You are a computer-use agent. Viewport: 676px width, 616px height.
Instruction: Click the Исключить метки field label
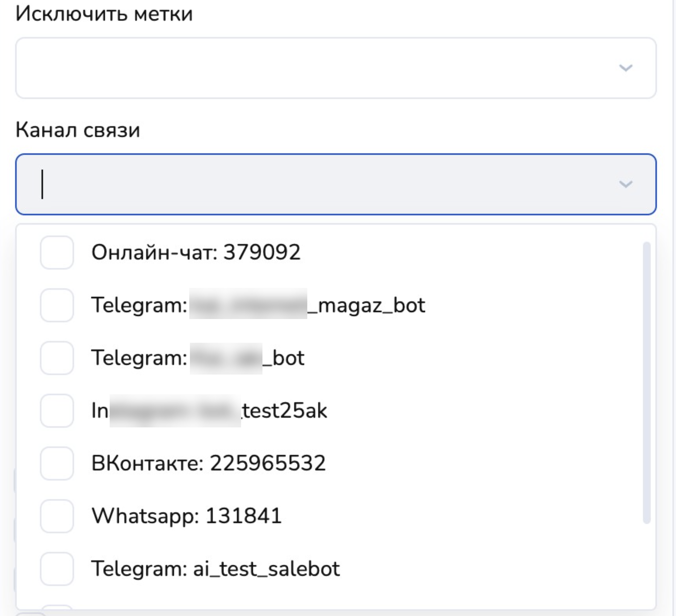[x=104, y=14]
